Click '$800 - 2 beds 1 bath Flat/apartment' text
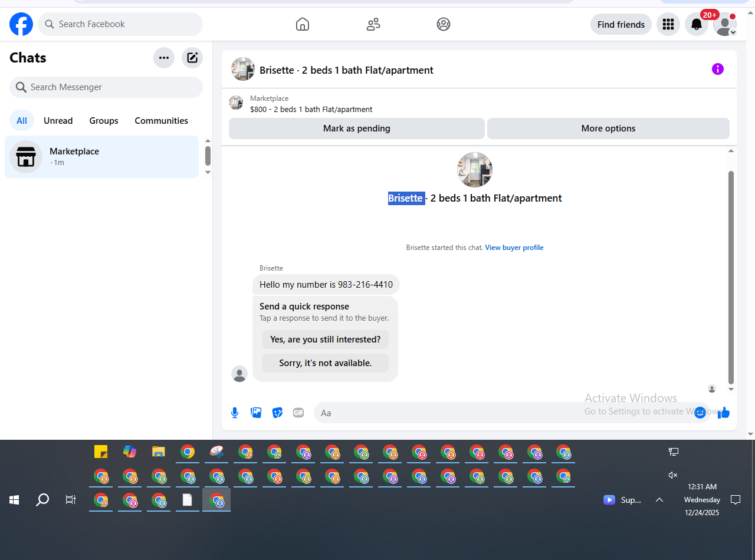 coord(311,110)
